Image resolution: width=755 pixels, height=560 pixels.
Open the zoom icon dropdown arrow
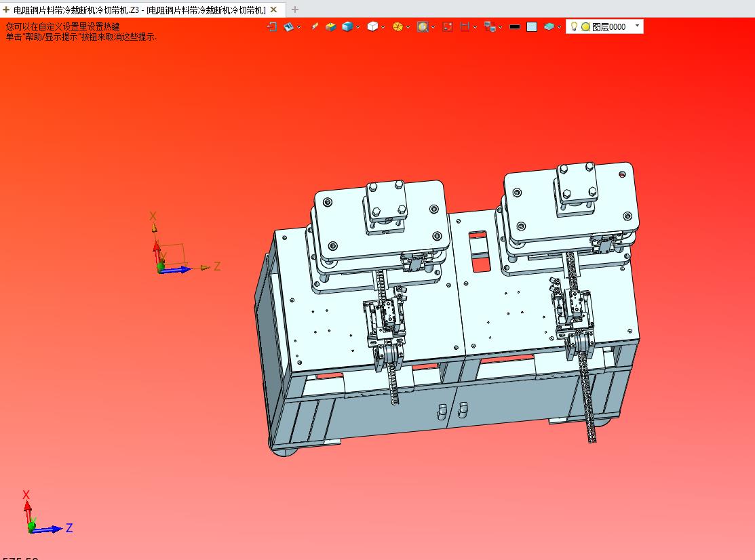click(x=433, y=27)
